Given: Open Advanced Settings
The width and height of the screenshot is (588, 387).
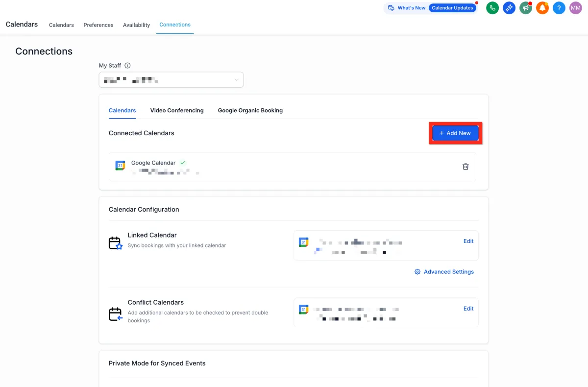Looking at the screenshot, I should click(x=449, y=272).
